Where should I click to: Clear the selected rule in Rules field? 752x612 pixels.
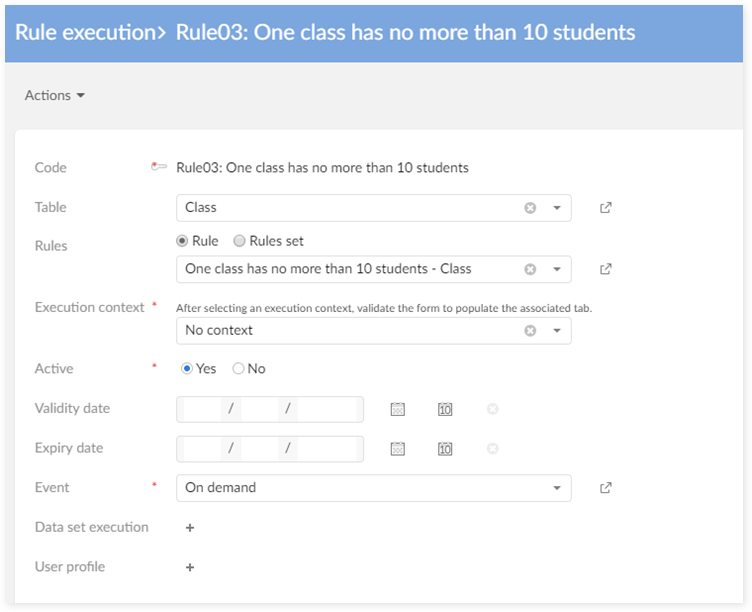tap(530, 269)
